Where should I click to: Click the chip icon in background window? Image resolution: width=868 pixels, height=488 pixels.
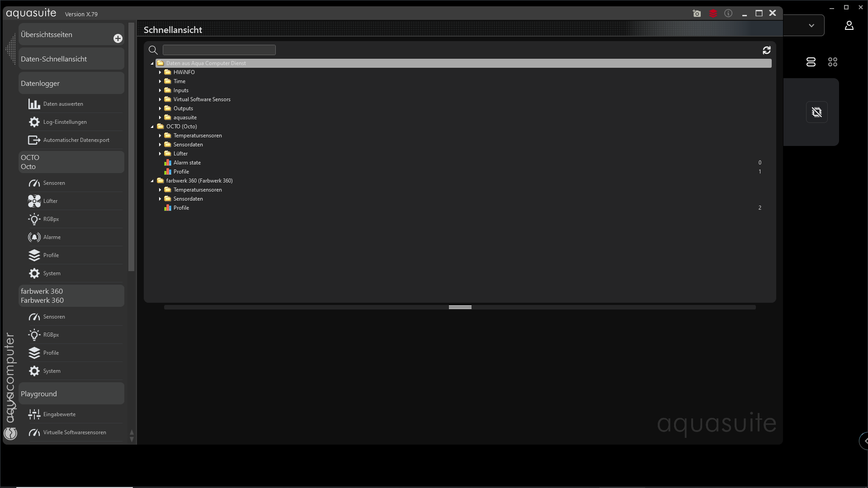pyautogui.click(x=816, y=112)
